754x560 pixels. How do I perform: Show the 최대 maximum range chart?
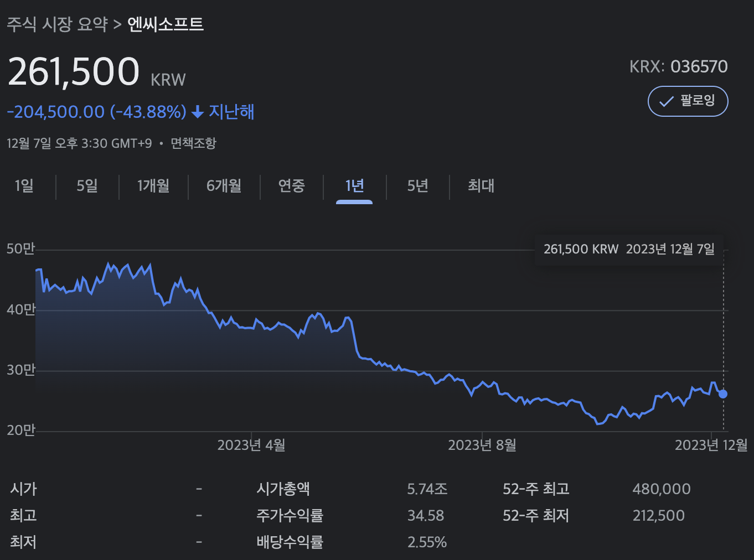pos(481,186)
